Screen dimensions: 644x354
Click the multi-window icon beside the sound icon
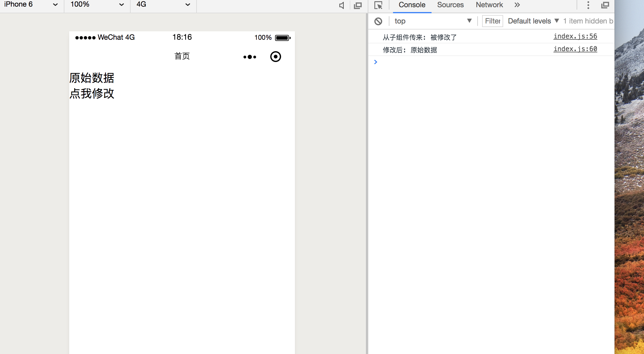pos(358,5)
